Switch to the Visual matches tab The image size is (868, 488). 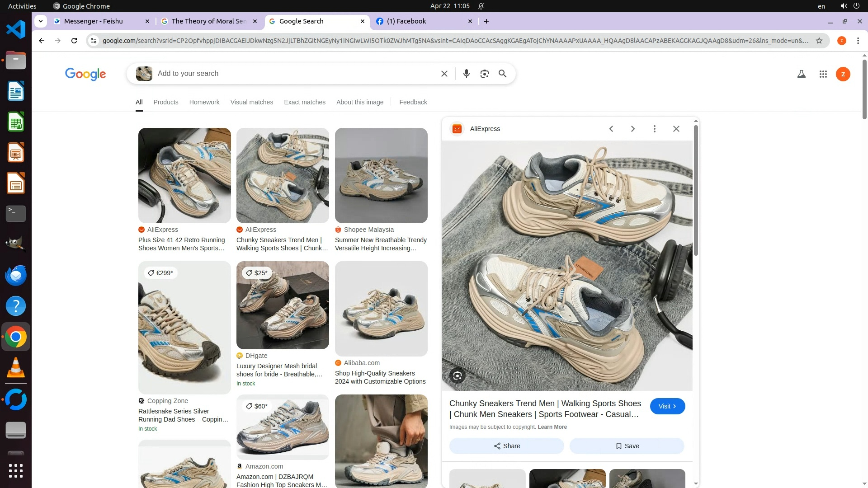251,102
